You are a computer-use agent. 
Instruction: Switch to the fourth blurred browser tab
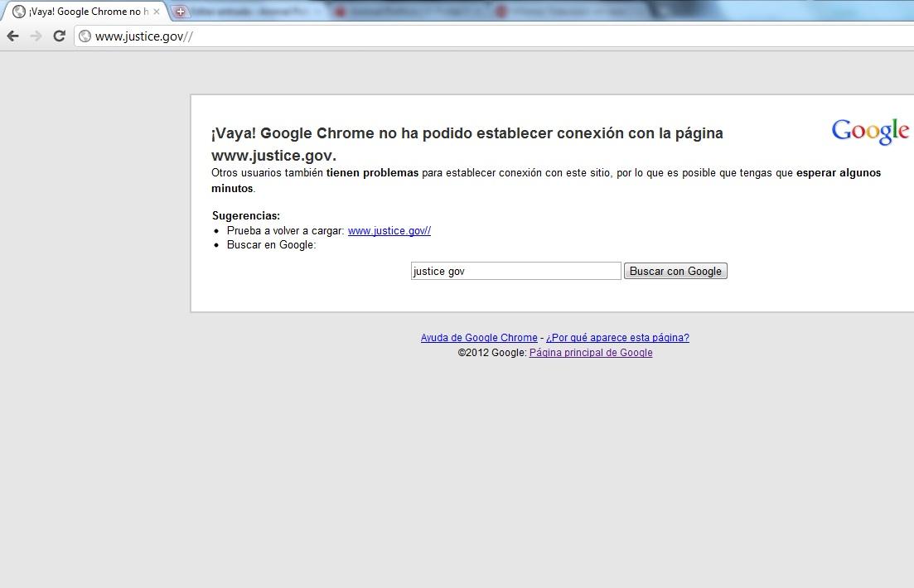572,12
